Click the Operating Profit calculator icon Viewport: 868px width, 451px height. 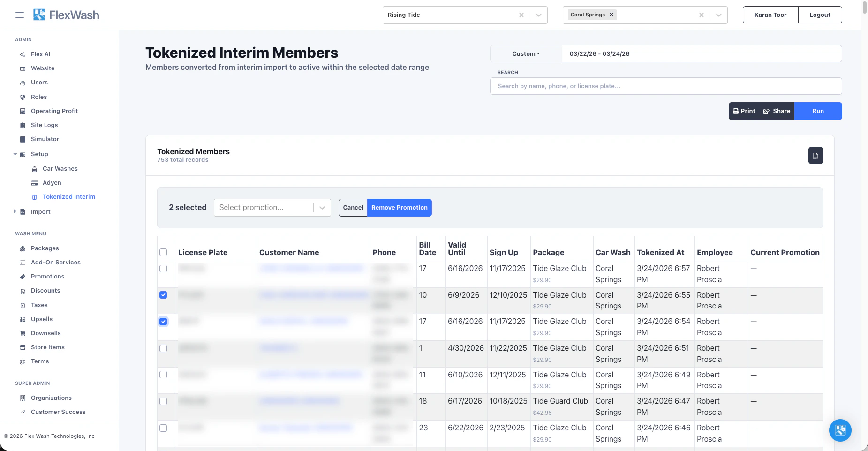[x=23, y=111]
